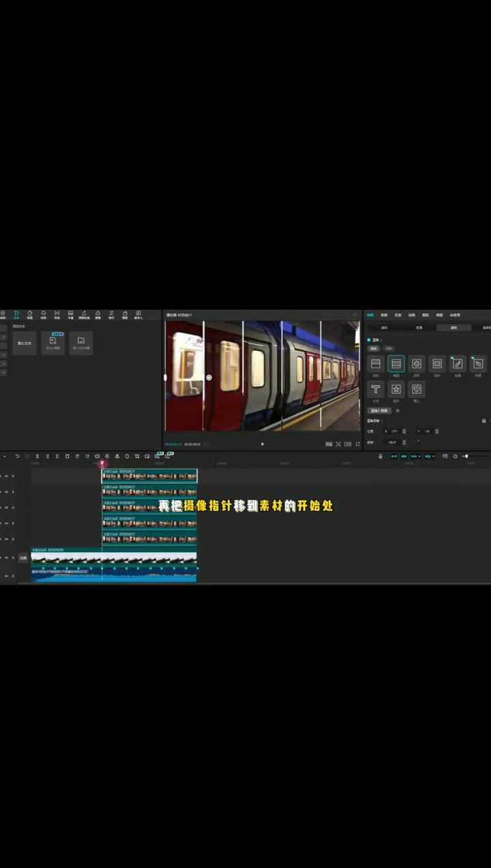
Task: Click the undo arrow in timeline toolbar
Action: (x=17, y=456)
